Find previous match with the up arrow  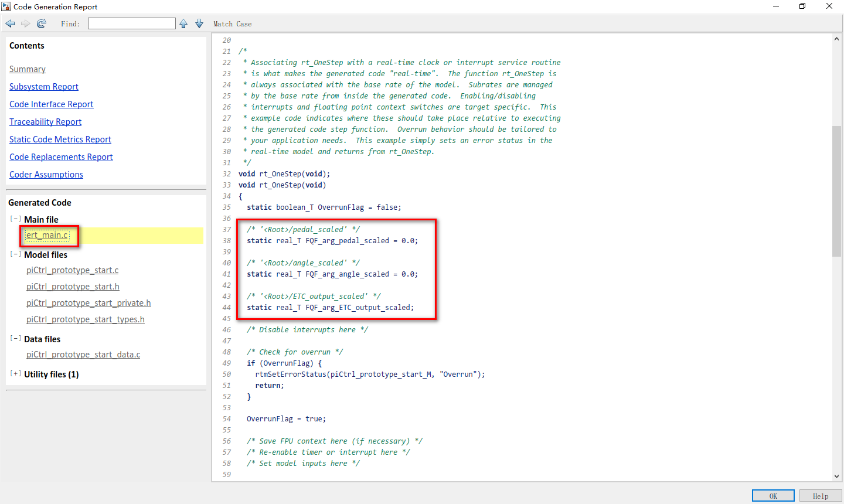click(183, 23)
